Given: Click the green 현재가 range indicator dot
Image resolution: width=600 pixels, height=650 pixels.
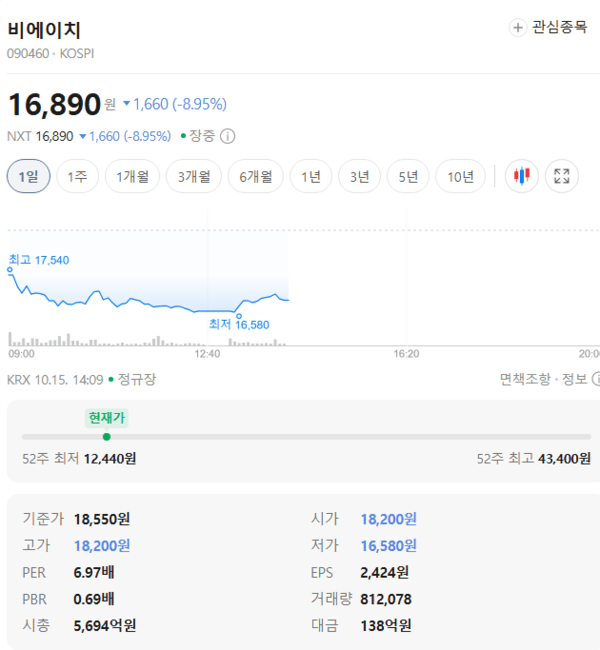Looking at the screenshot, I should (x=107, y=437).
